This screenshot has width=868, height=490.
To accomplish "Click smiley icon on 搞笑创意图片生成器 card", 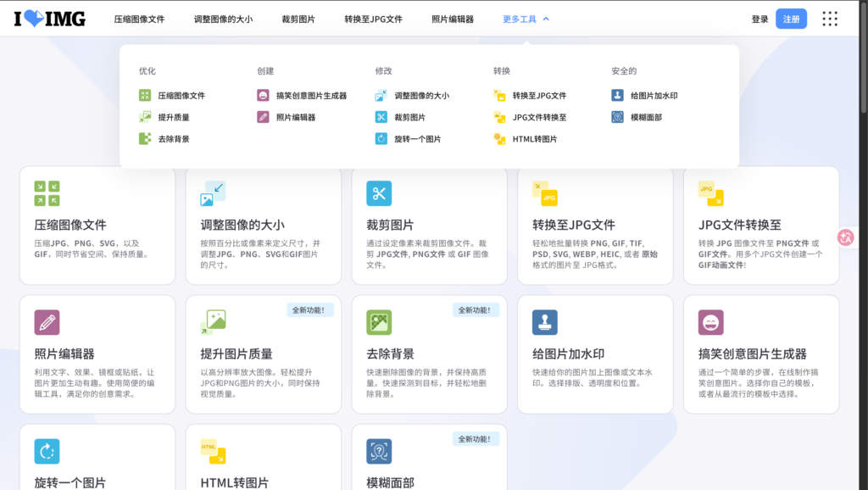I will tap(711, 322).
